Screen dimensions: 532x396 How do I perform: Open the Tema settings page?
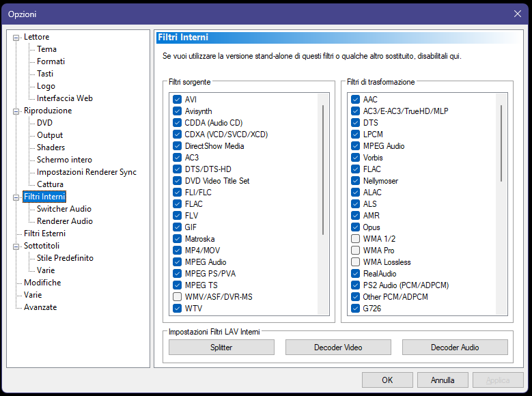(x=46, y=49)
